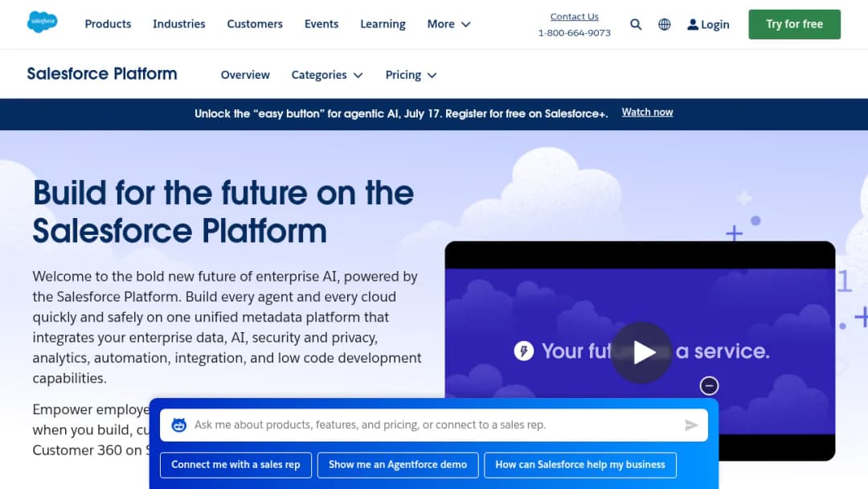Open the search magnifier icon
868x489 pixels.
pyautogui.click(x=636, y=24)
